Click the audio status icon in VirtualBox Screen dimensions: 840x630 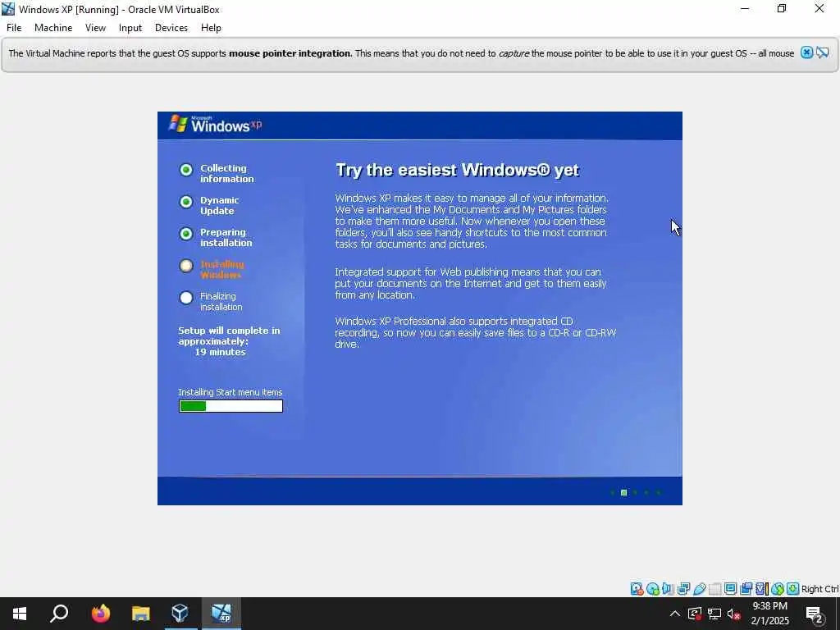668,589
